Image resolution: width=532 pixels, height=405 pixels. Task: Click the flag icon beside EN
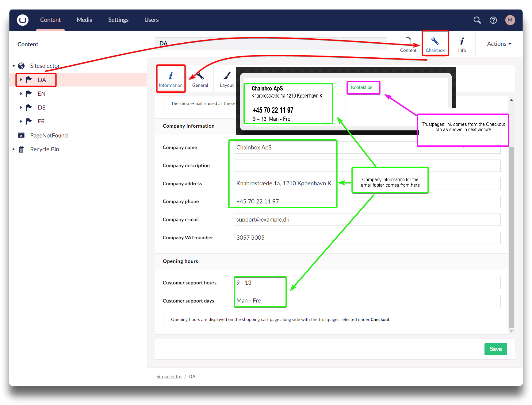pyautogui.click(x=29, y=94)
